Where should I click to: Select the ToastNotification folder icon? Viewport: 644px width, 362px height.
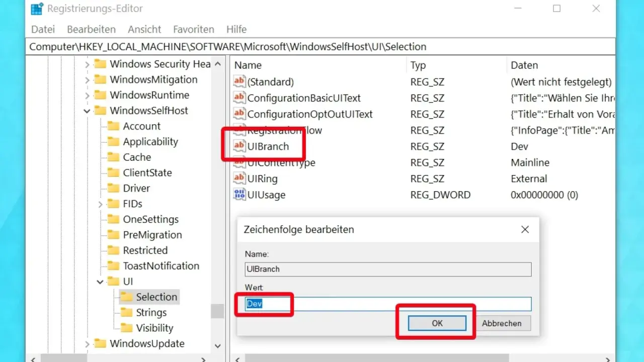coord(114,266)
